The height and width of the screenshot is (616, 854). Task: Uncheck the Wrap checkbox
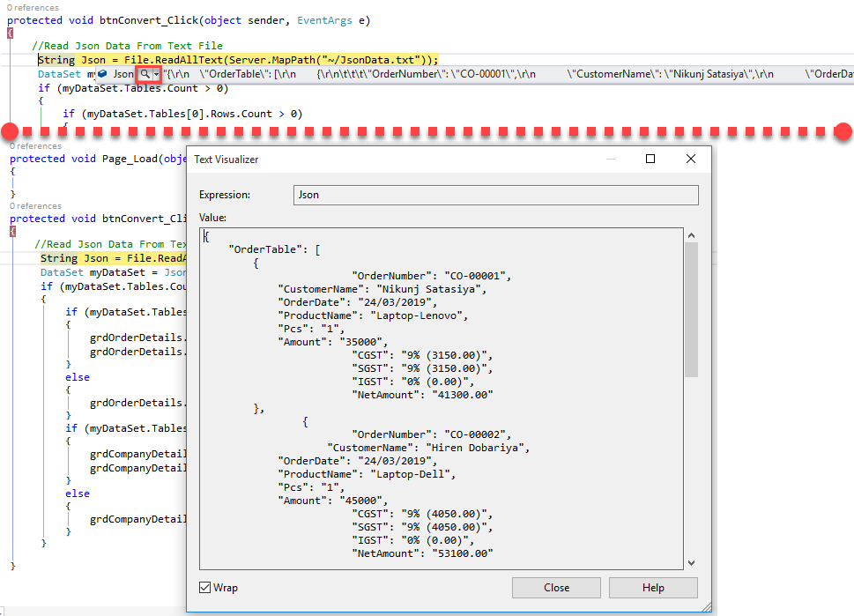204,587
